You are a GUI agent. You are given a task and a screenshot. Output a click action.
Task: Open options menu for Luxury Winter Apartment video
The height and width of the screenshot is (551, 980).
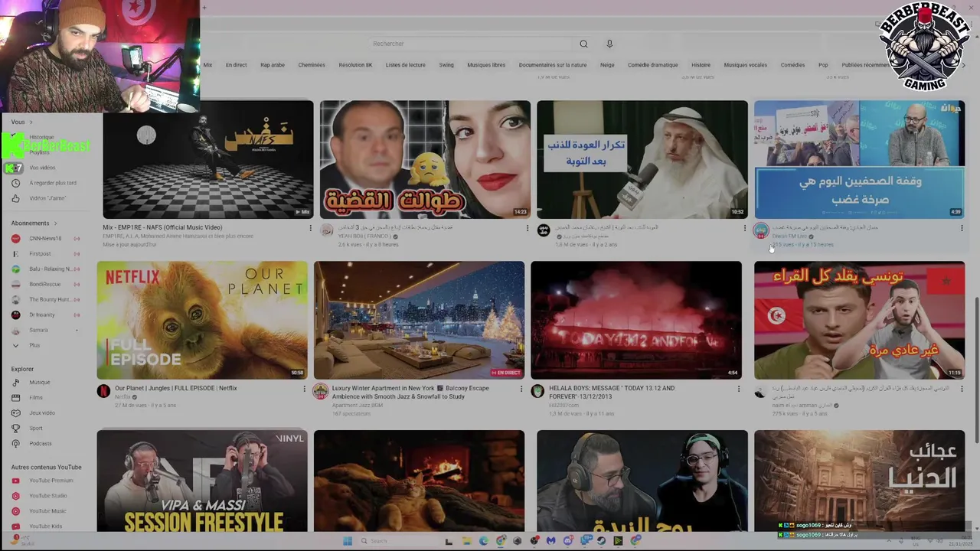521,389
